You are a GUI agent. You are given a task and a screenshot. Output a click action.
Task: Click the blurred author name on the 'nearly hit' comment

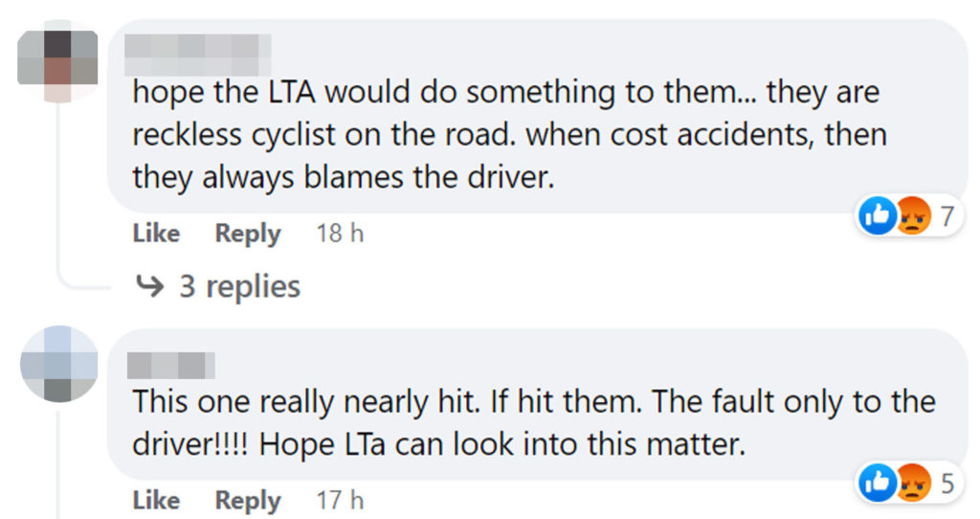pyautogui.click(x=170, y=364)
